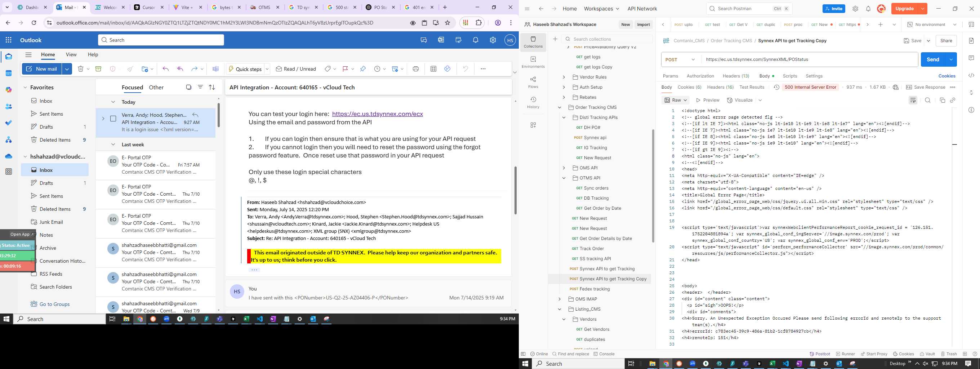This screenshot has height=369, width=980.
Task: Click the Archive icon in Outlook ribbon
Action: (x=98, y=69)
